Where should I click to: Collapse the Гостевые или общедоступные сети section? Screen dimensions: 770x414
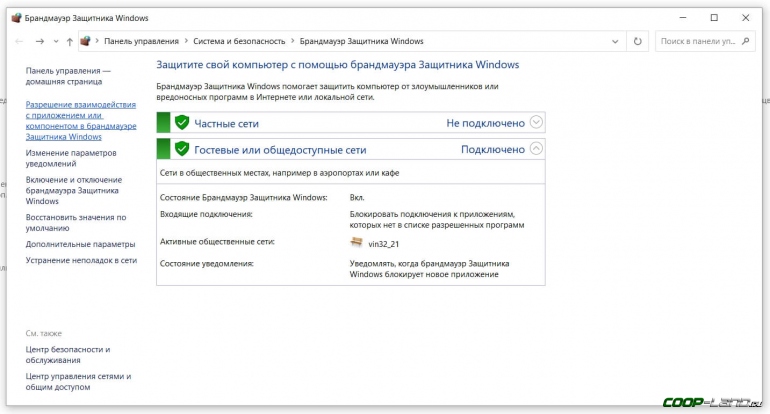tap(536, 149)
